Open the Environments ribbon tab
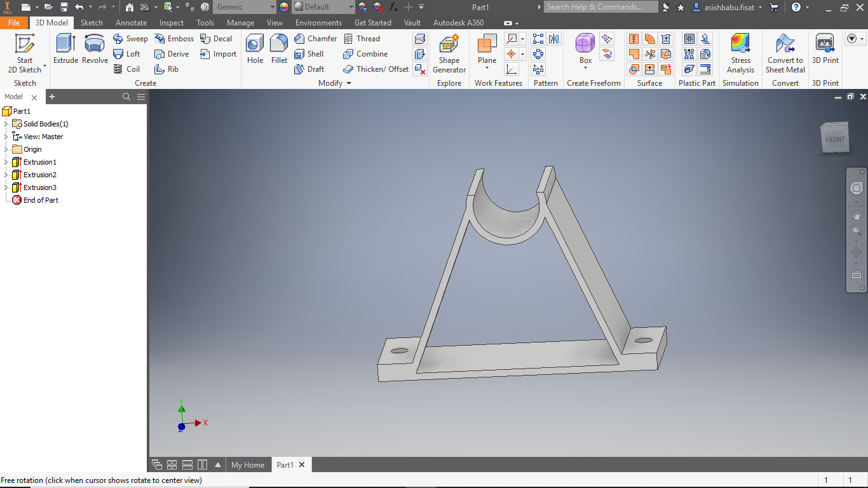This screenshot has width=868, height=488. pos(318,23)
